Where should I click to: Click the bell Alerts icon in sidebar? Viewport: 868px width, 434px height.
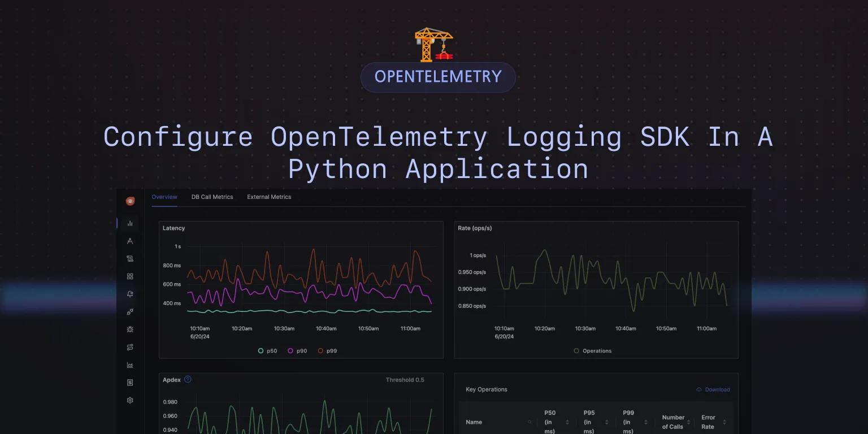point(130,294)
